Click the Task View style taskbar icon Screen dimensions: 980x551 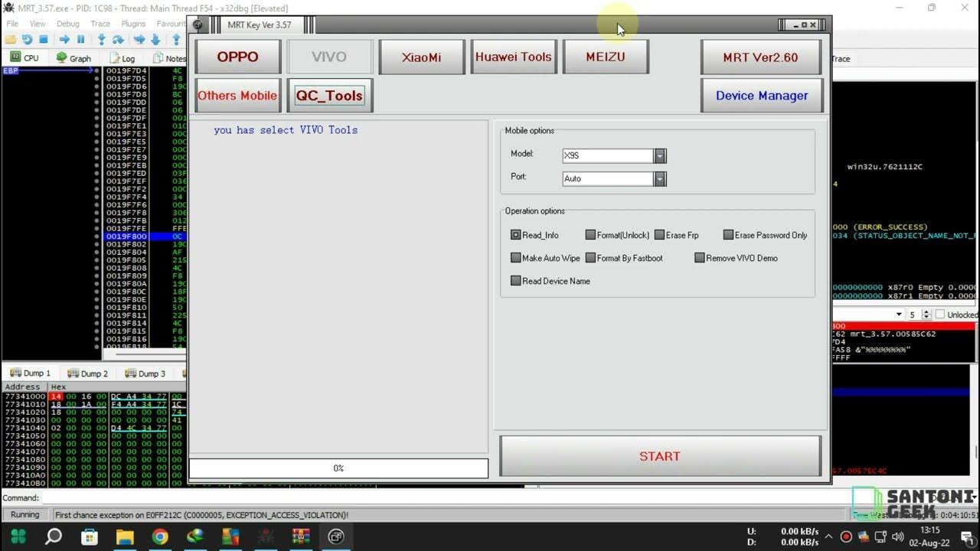[335, 536]
